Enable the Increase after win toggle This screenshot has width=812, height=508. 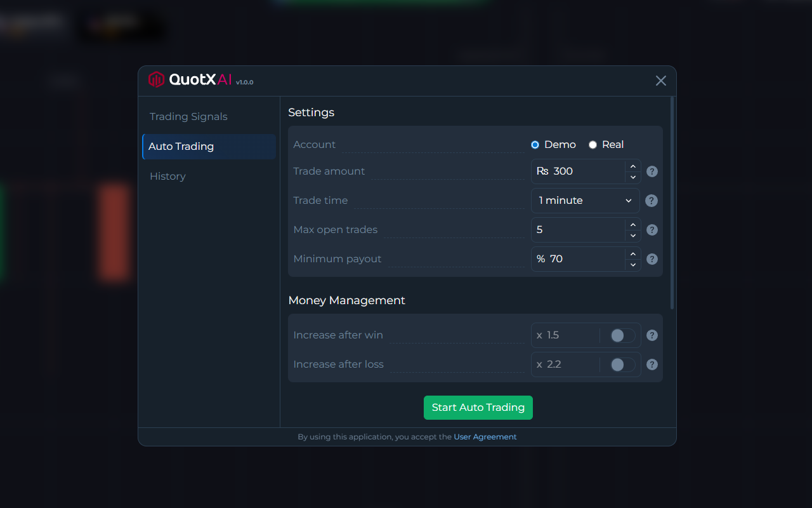coord(622,335)
